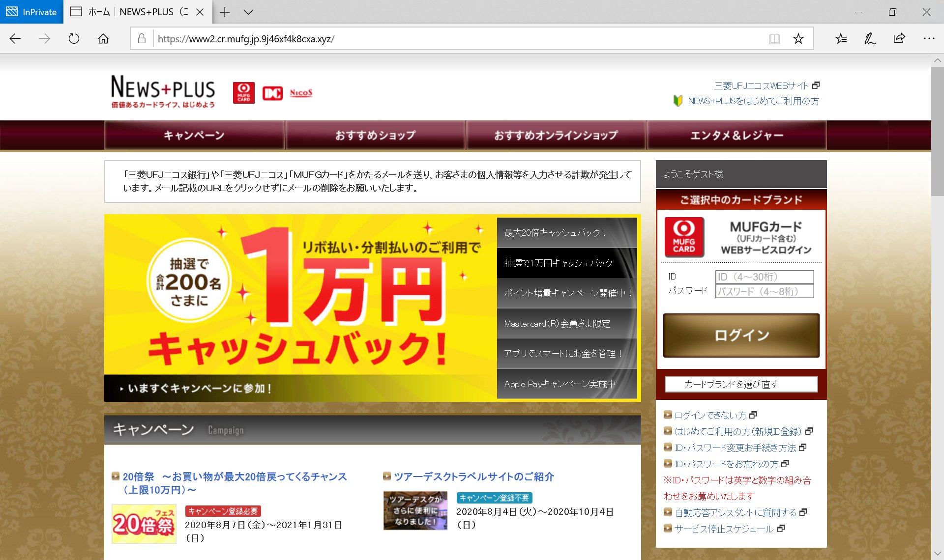Image resolution: width=944 pixels, height=560 pixels.
Task: Open ID・パスワードをお忘れの方 link
Action: coord(726,464)
